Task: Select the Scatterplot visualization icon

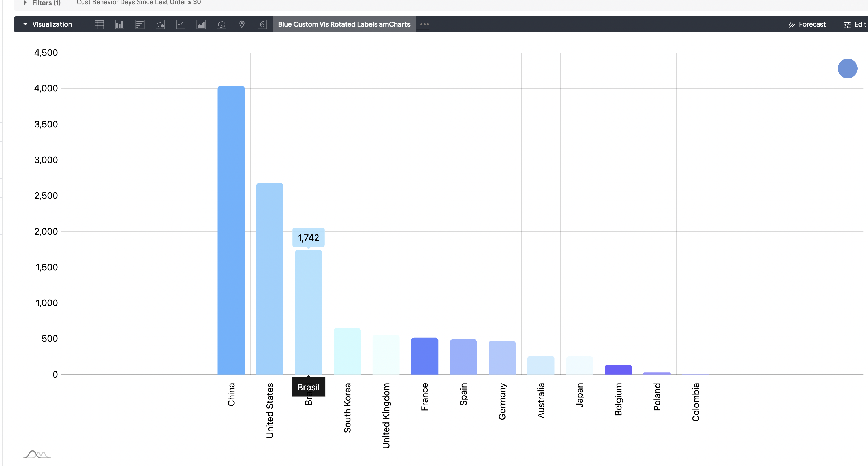Action: (161, 24)
